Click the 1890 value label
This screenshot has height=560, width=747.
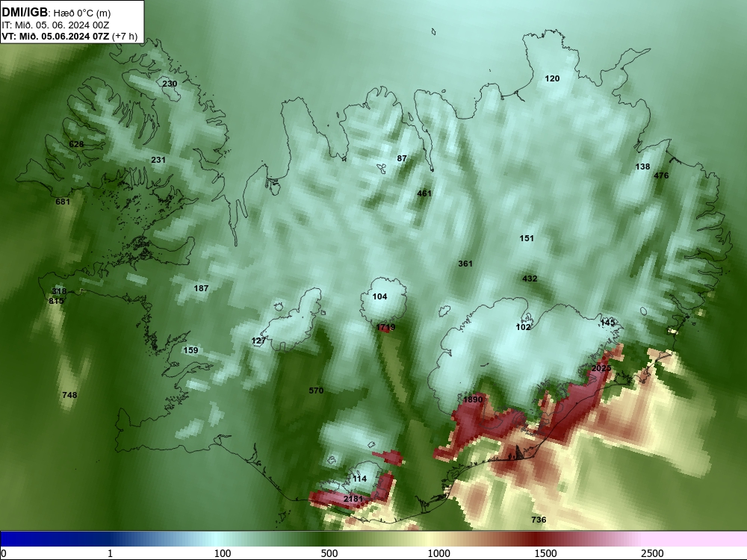pyautogui.click(x=473, y=399)
